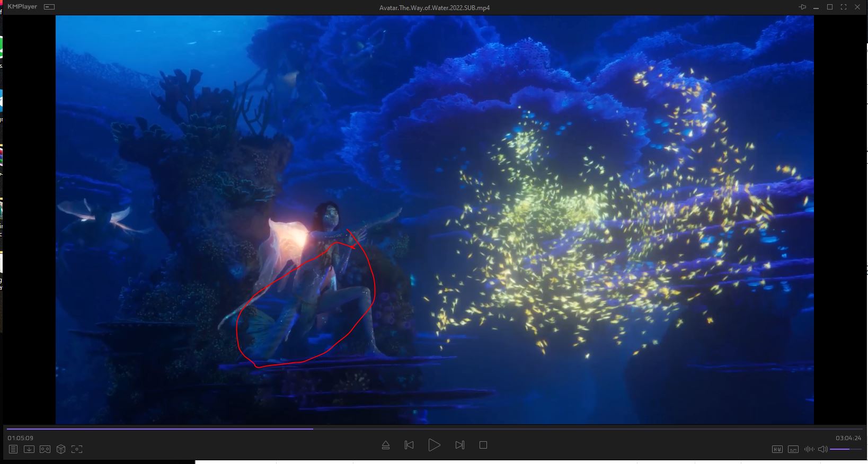Skip to previous track

[x=409, y=445]
